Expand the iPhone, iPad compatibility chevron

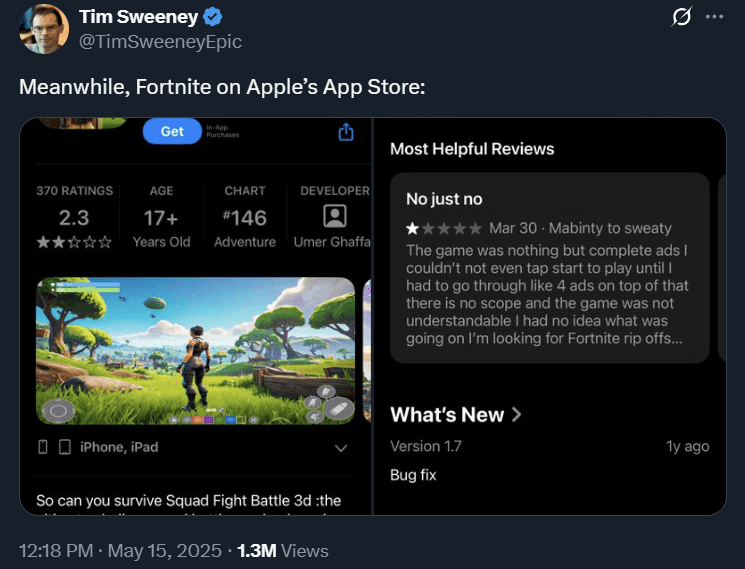(341, 448)
